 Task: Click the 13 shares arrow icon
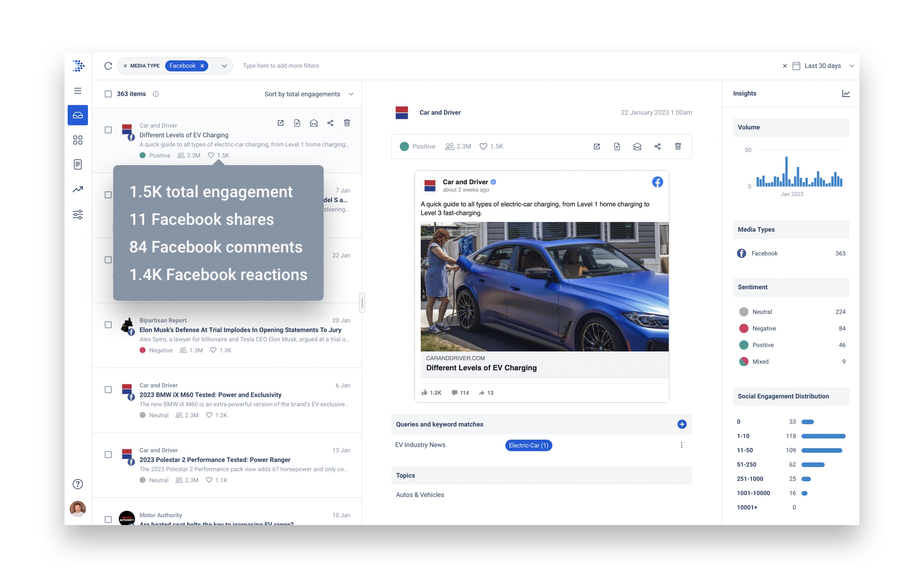click(x=481, y=393)
